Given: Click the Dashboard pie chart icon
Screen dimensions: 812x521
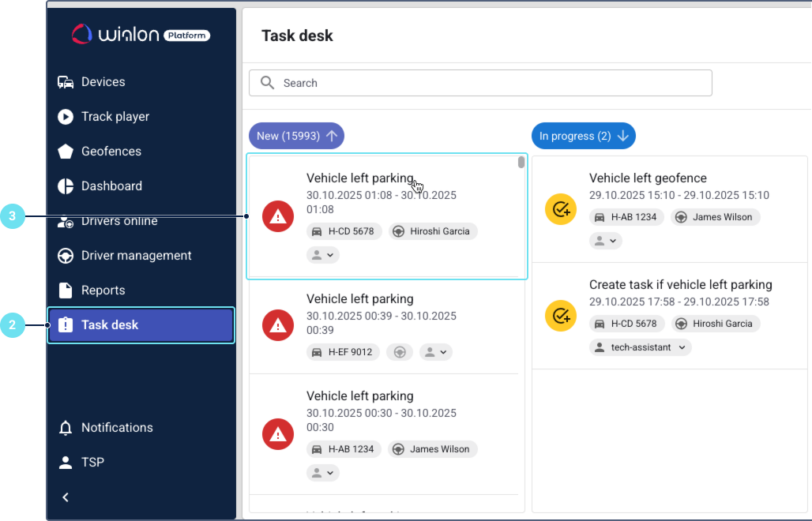Looking at the screenshot, I should coord(66,186).
